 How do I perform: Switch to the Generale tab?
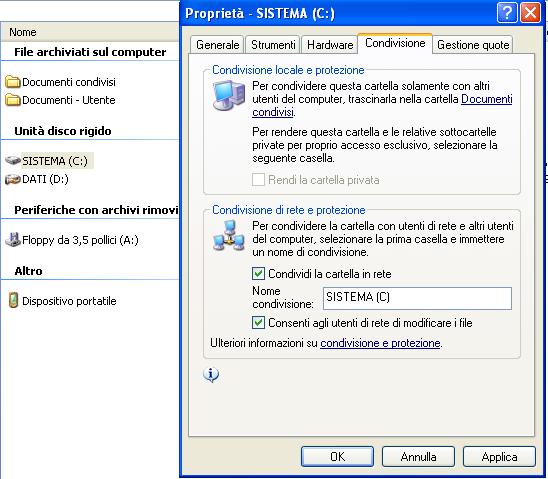tap(217, 45)
